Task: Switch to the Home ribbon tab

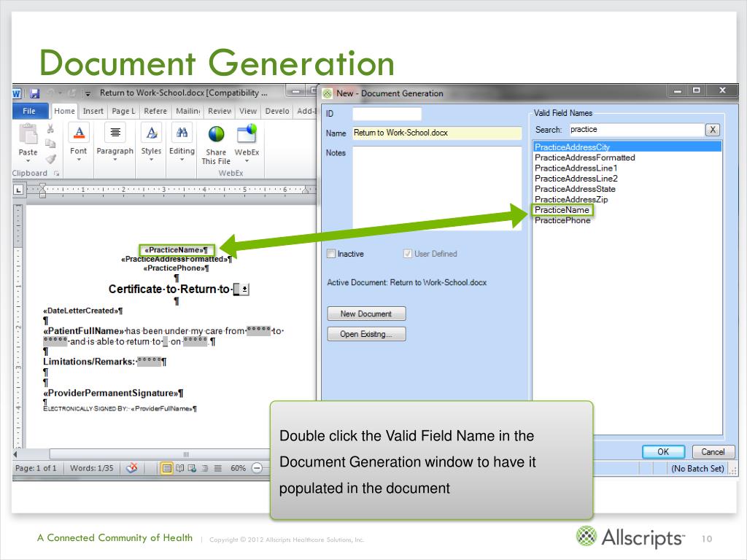Action: 64,111
